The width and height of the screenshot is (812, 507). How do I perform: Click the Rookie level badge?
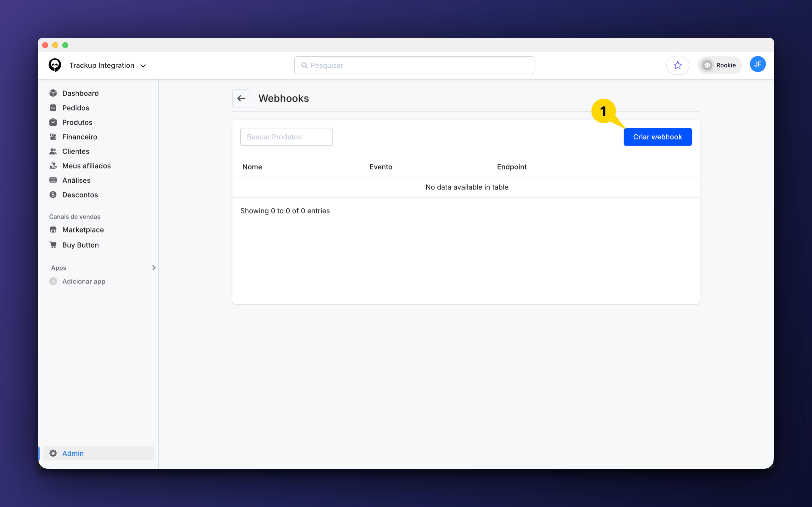point(719,65)
